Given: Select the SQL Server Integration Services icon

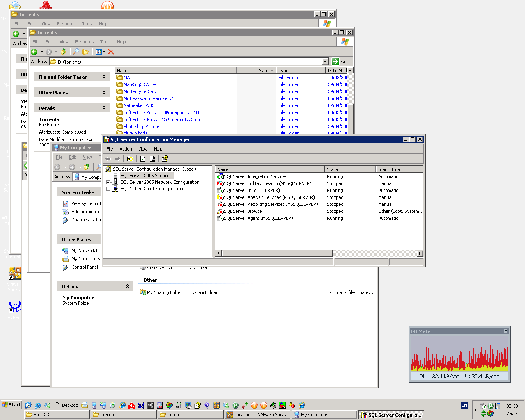Looking at the screenshot, I should click(220, 176).
